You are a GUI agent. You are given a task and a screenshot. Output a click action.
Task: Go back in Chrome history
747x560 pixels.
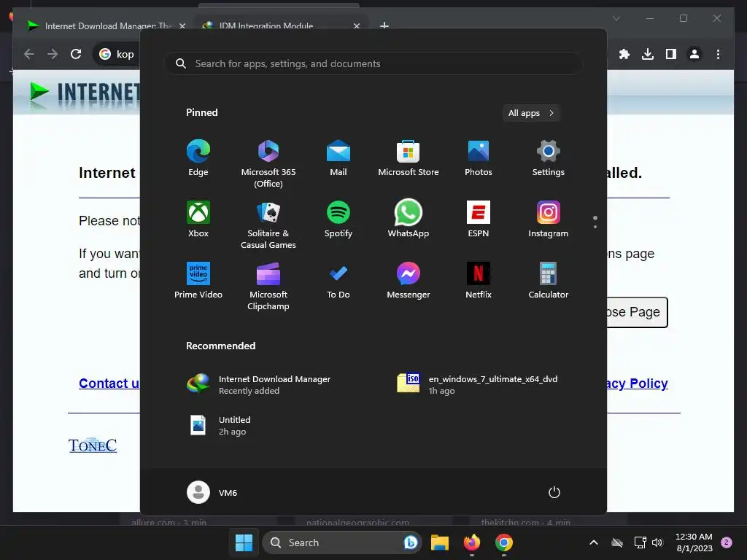tap(29, 54)
